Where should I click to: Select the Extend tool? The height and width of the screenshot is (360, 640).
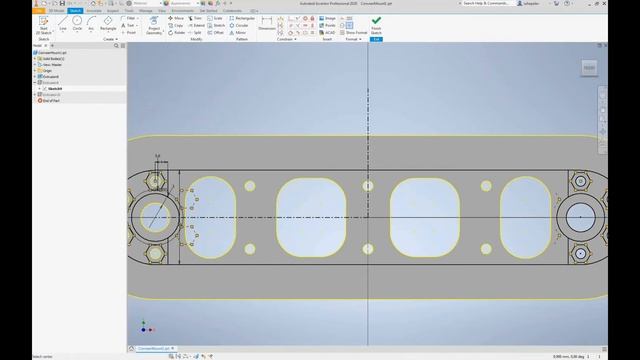pyautogui.click(x=196, y=25)
